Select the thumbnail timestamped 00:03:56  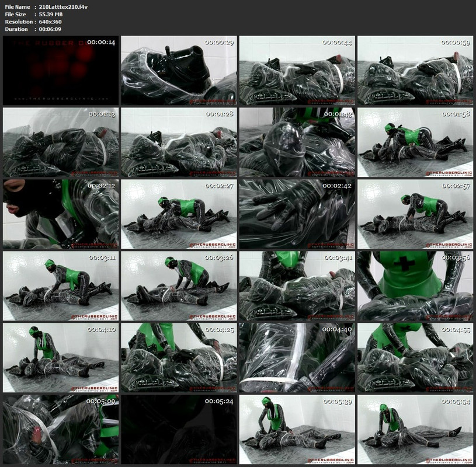coord(415,286)
